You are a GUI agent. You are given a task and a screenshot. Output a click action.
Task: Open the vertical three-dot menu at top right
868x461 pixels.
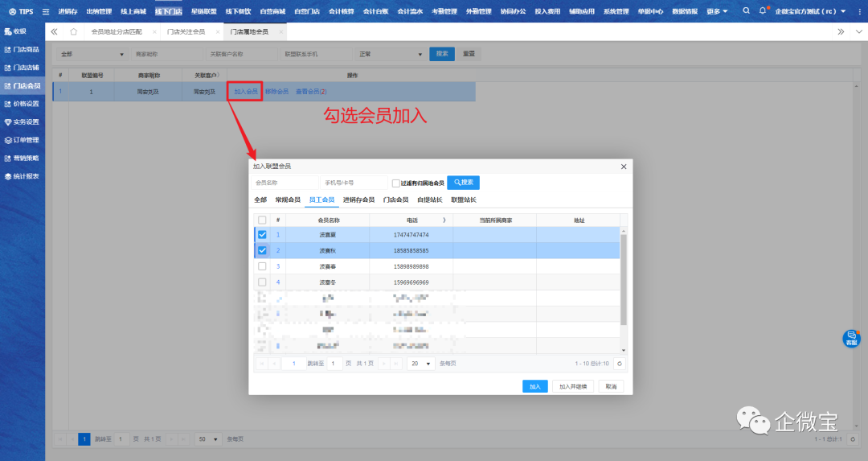[x=856, y=31]
